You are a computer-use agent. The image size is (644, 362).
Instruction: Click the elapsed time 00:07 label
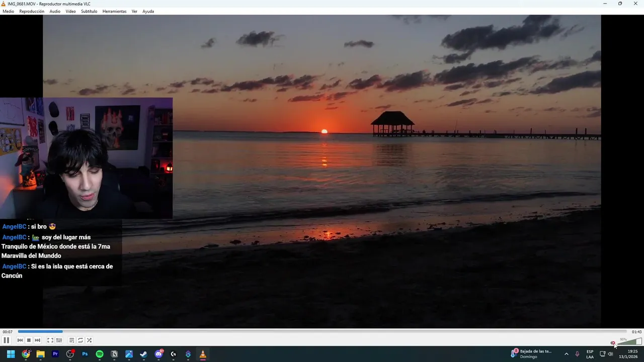pyautogui.click(x=8, y=332)
